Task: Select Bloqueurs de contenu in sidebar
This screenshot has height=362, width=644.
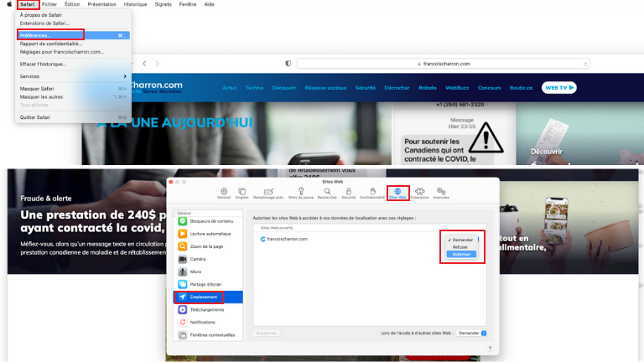Action: click(x=208, y=221)
